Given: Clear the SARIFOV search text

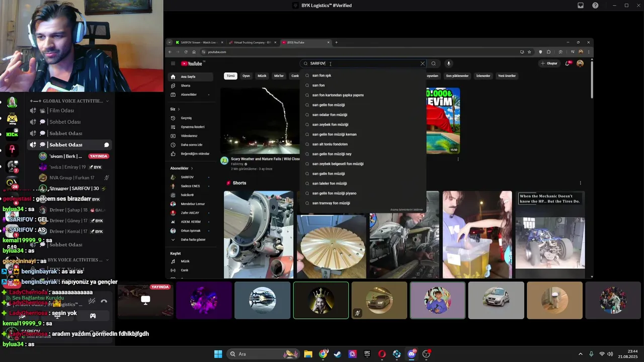Looking at the screenshot, I should click(423, 63).
